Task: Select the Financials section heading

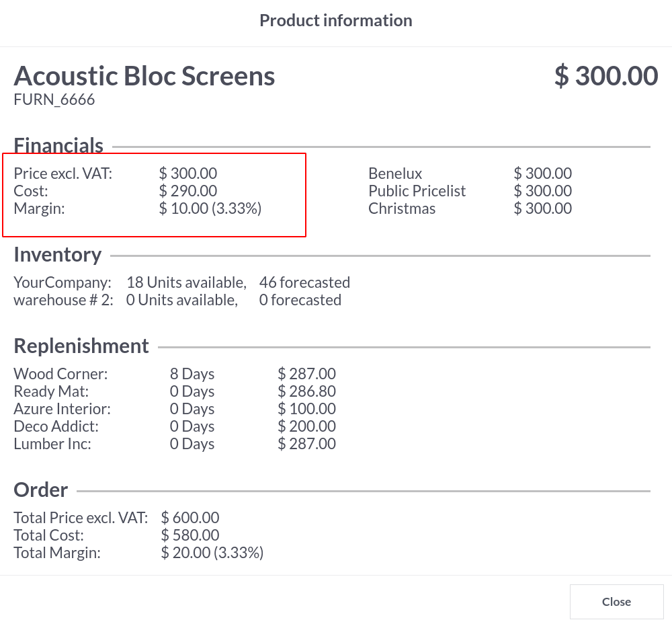Action: (x=58, y=145)
